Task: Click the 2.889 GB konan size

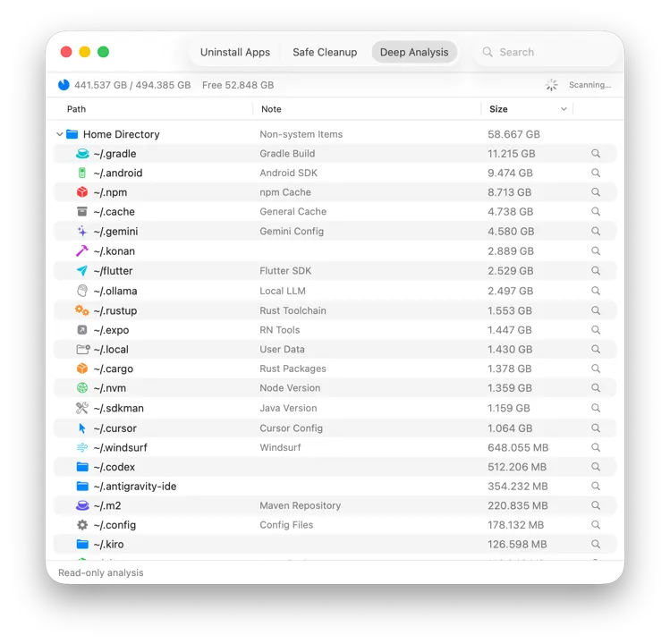Action: pyautogui.click(x=511, y=250)
